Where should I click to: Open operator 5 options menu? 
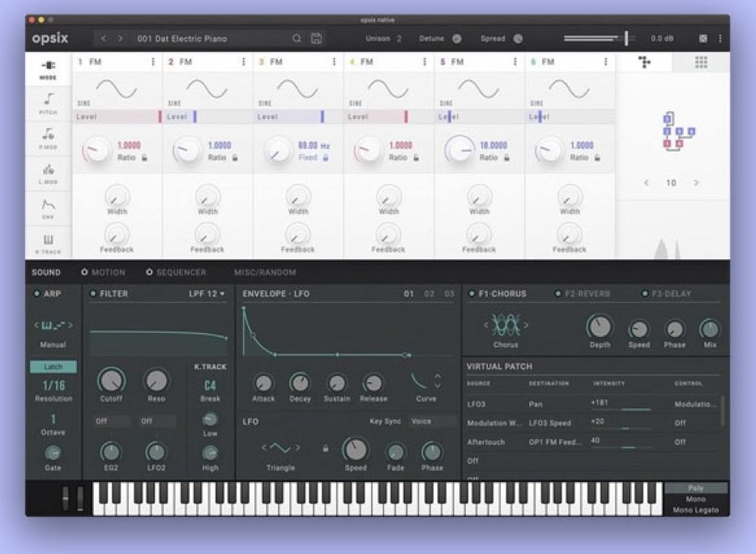coord(515,62)
